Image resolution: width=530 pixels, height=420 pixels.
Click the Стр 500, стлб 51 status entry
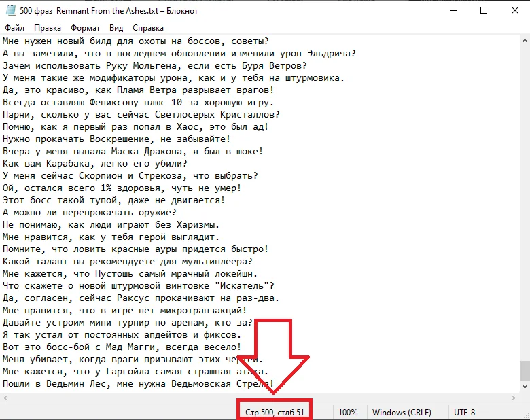point(275,413)
